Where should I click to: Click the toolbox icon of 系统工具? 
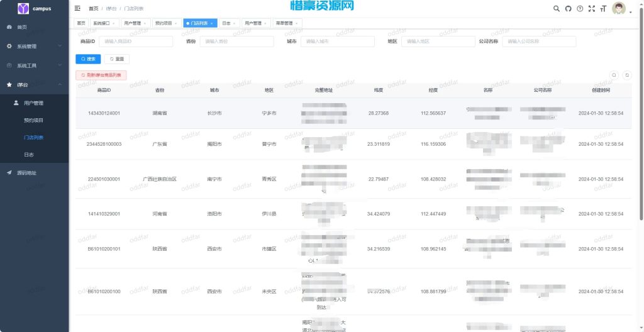(x=9, y=65)
